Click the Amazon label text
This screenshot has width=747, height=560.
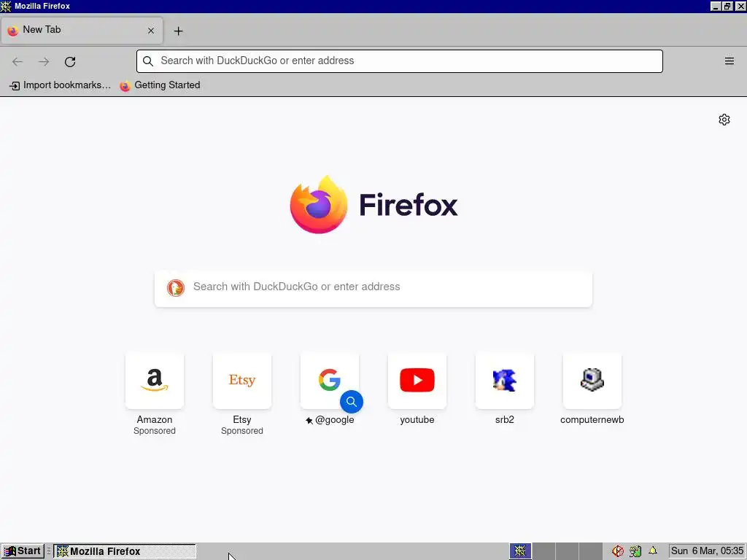coord(155,419)
